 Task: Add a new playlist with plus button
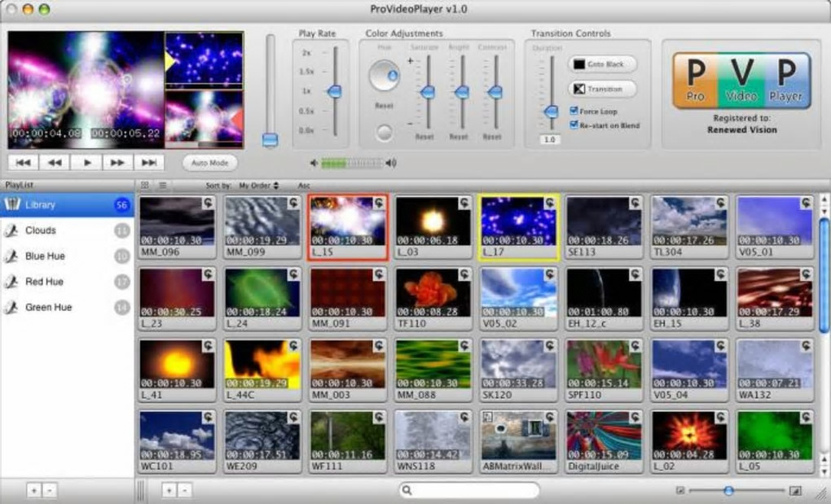tap(33, 491)
